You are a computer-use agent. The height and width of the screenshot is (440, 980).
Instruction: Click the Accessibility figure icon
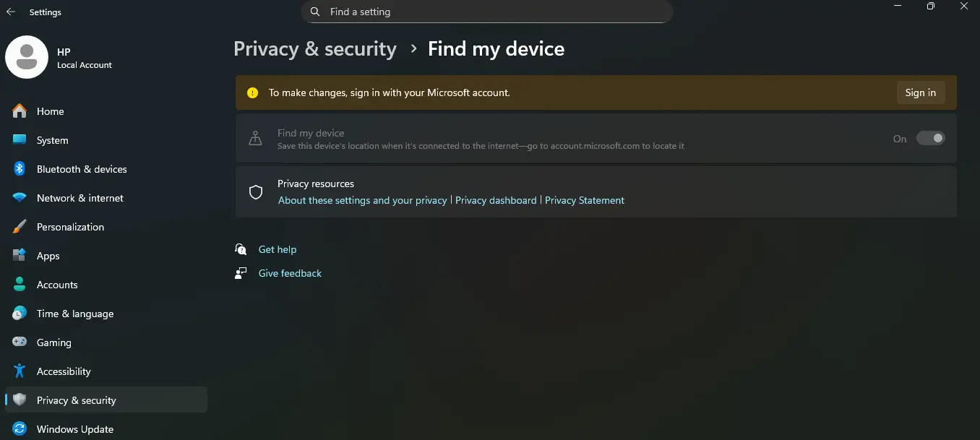20,371
